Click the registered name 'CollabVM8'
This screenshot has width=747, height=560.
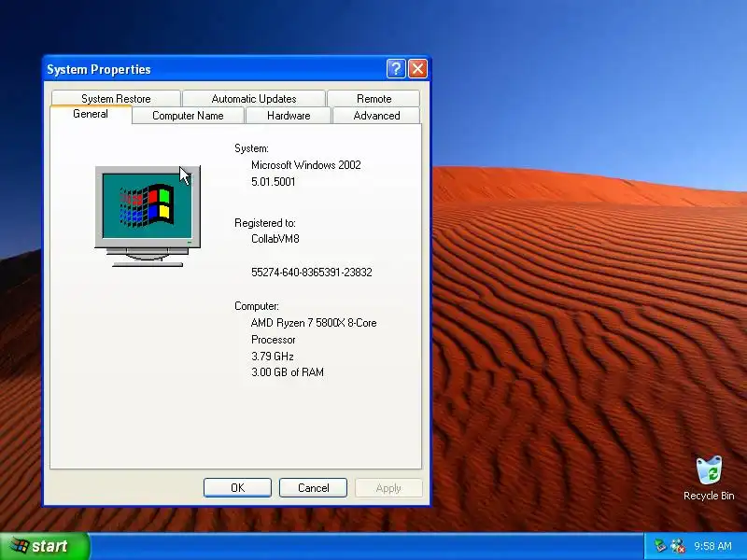point(275,239)
